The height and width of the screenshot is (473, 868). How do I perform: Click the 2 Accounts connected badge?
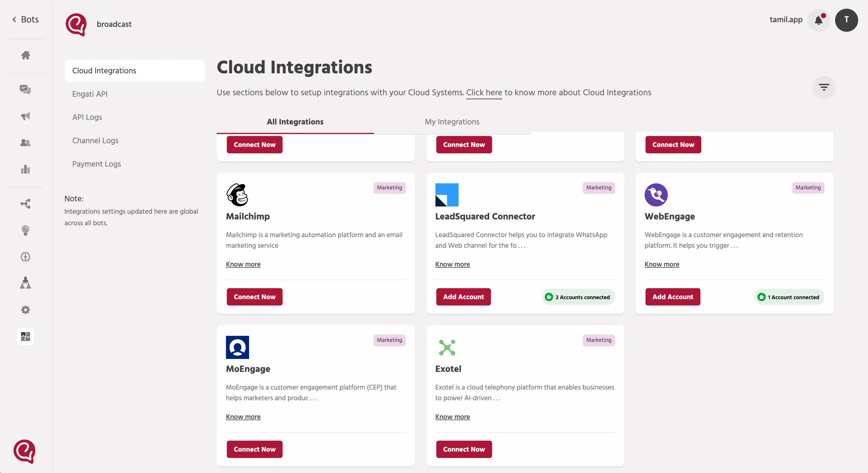click(578, 297)
